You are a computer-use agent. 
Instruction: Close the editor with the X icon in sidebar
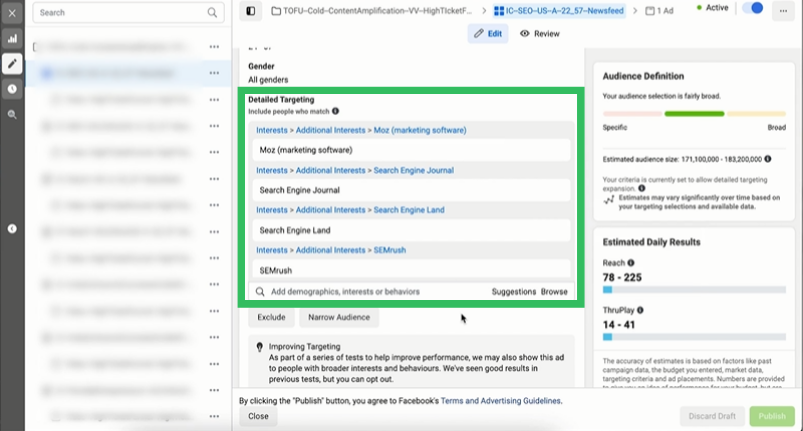[x=12, y=13]
